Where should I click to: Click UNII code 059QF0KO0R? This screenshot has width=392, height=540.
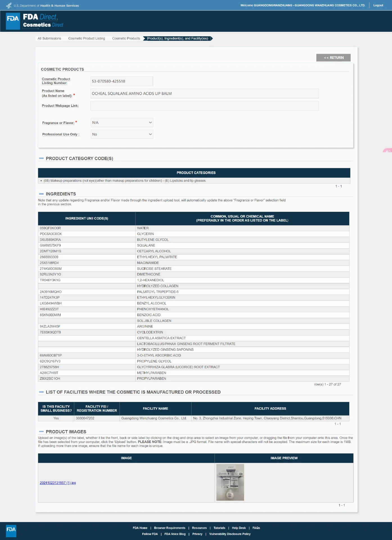(50, 228)
